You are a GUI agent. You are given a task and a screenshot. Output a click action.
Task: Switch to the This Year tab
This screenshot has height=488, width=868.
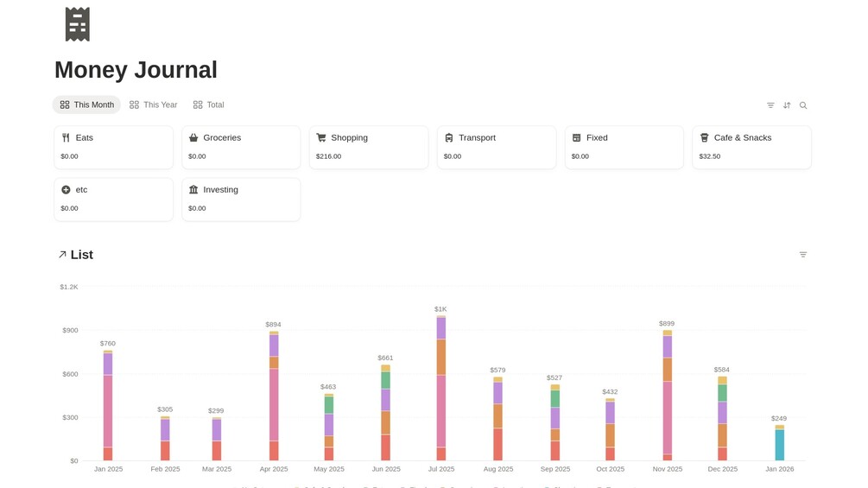pyautogui.click(x=154, y=105)
